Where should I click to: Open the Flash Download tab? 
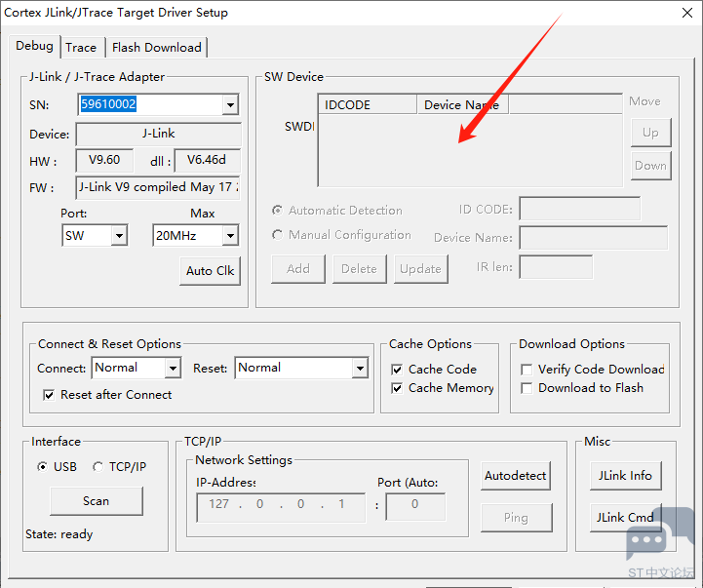156,47
